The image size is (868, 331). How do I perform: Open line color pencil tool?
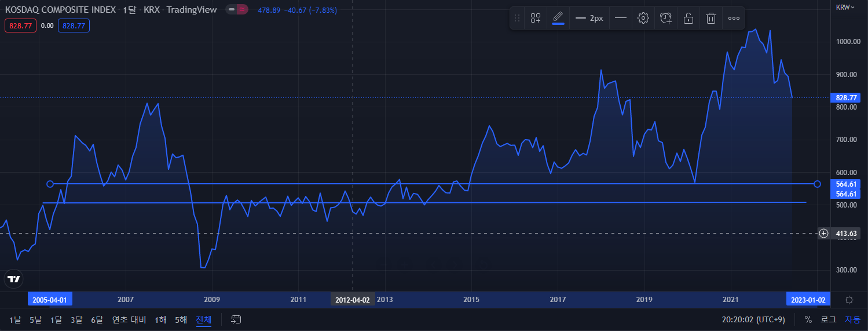pyautogui.click(x=558, y=18)
